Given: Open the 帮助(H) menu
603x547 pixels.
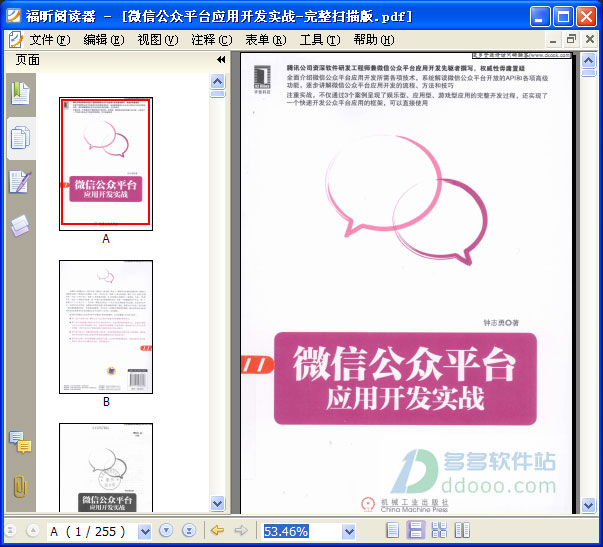Looking at the screenshot, I should [374, 40].
